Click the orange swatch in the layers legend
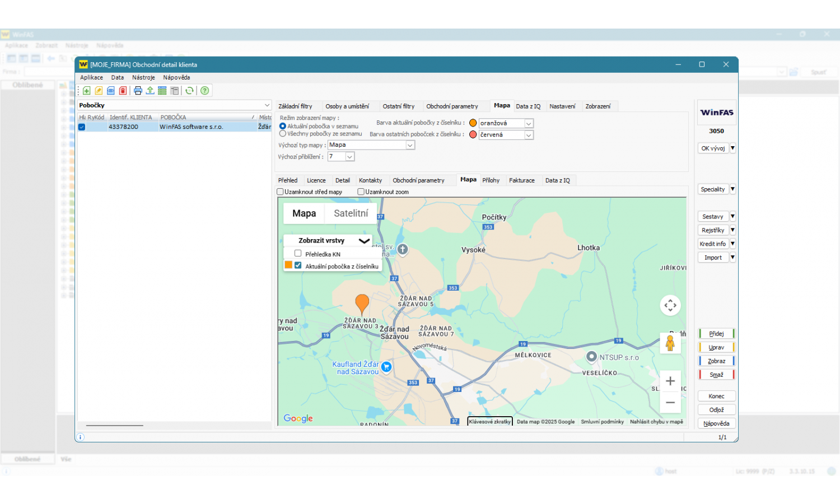Screen dimensions: 840x504 coord(288,265)
